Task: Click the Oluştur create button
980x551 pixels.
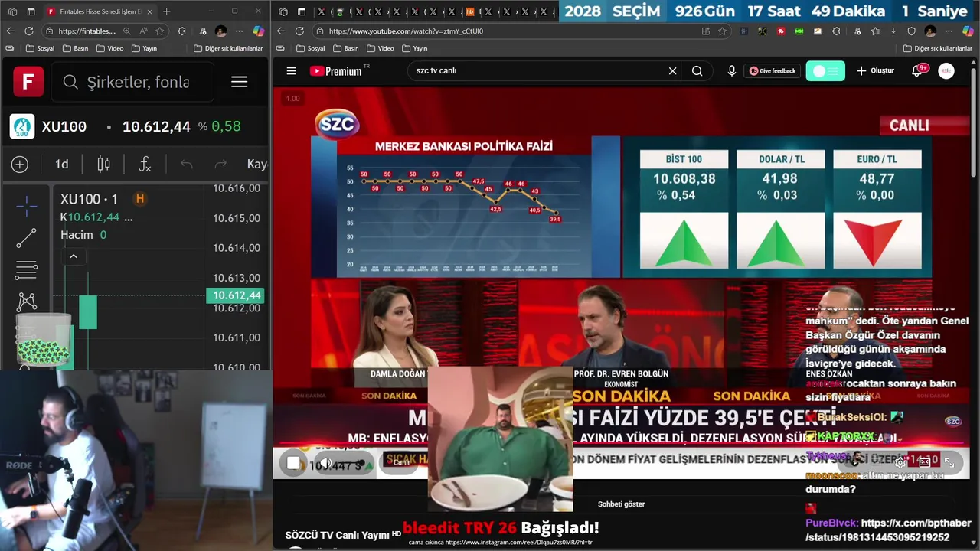Action: pos(875,70)
